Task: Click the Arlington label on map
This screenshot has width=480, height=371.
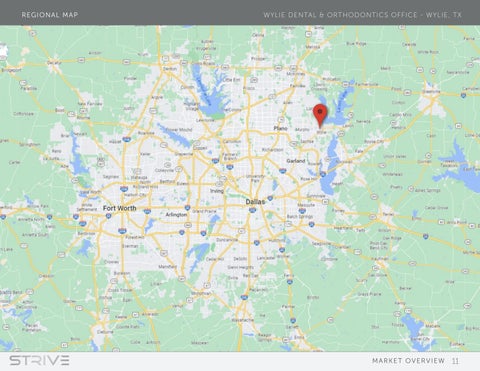Action: coord(176,215)
